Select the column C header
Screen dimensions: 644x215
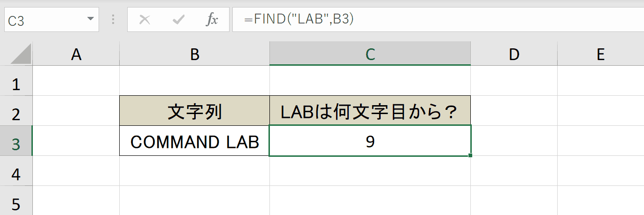(x=370, y=55)
